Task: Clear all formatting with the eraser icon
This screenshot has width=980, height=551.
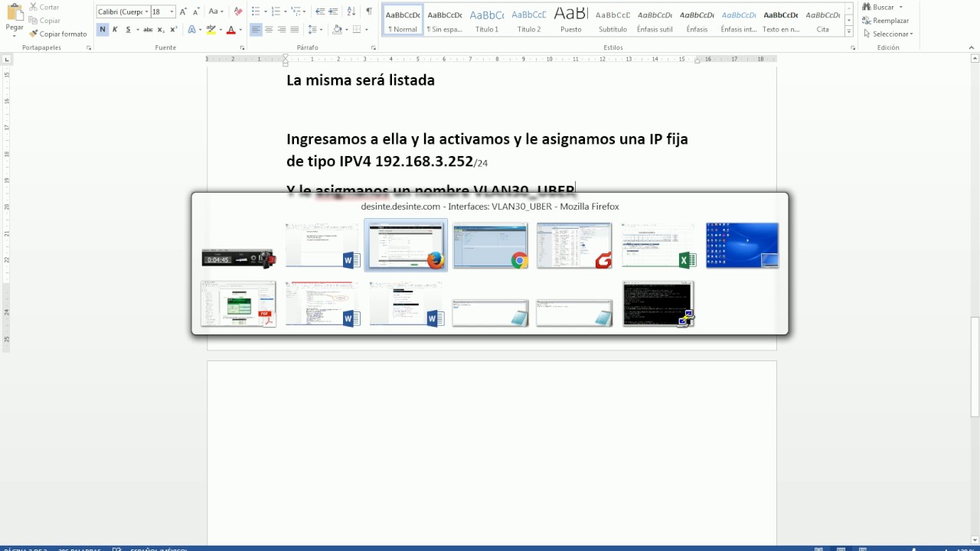Action: pos(237,11)
